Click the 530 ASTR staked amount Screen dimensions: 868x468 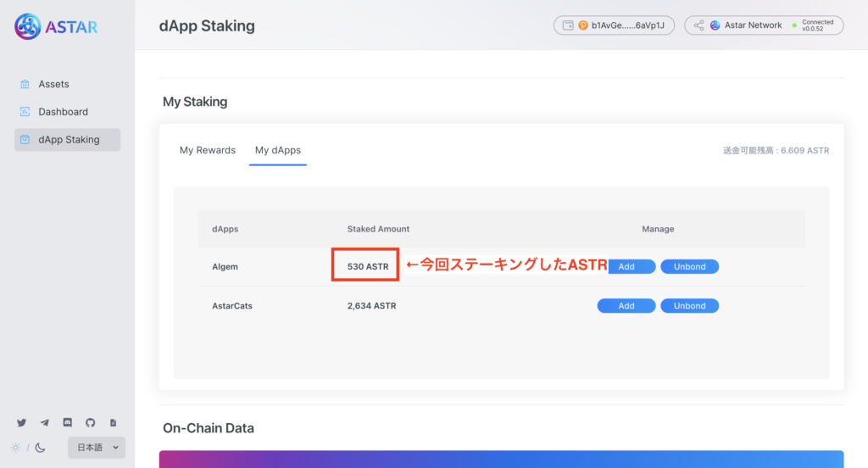point(368,266)
